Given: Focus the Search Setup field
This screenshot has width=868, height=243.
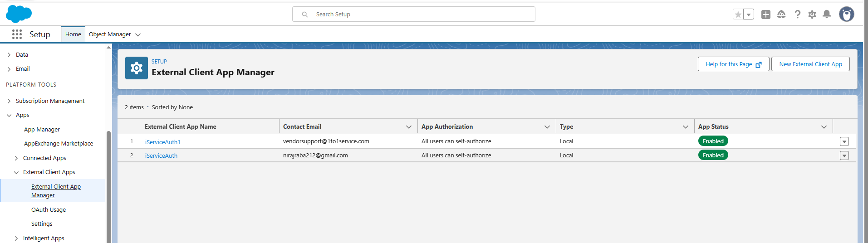Looking at the screenshot, I should pyautogui.click(x=413, y=14).
